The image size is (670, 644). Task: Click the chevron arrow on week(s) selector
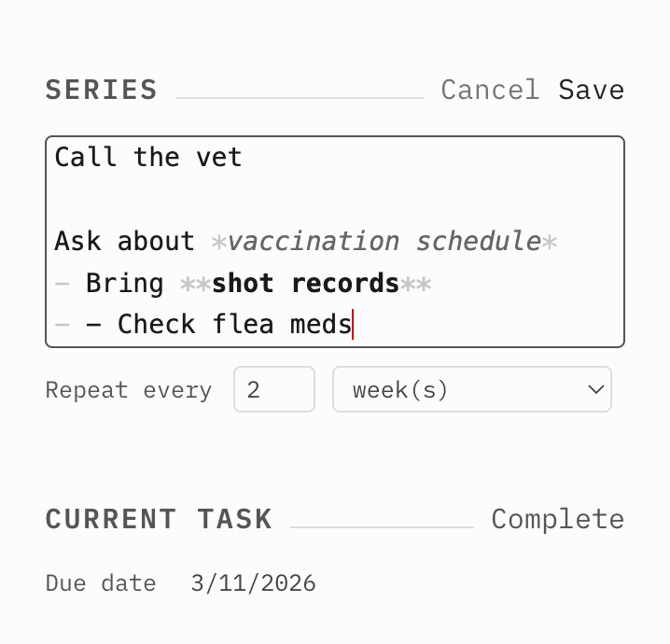[595, 389]
